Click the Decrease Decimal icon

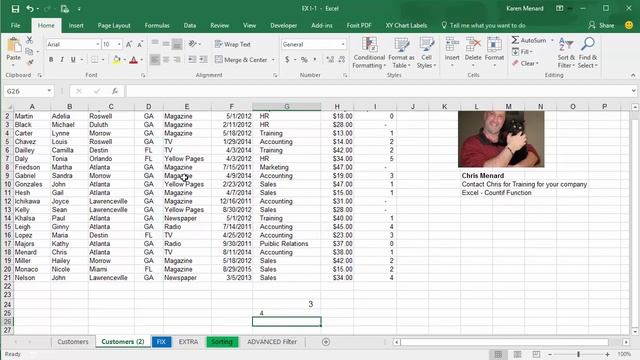(x=342, y=60)
